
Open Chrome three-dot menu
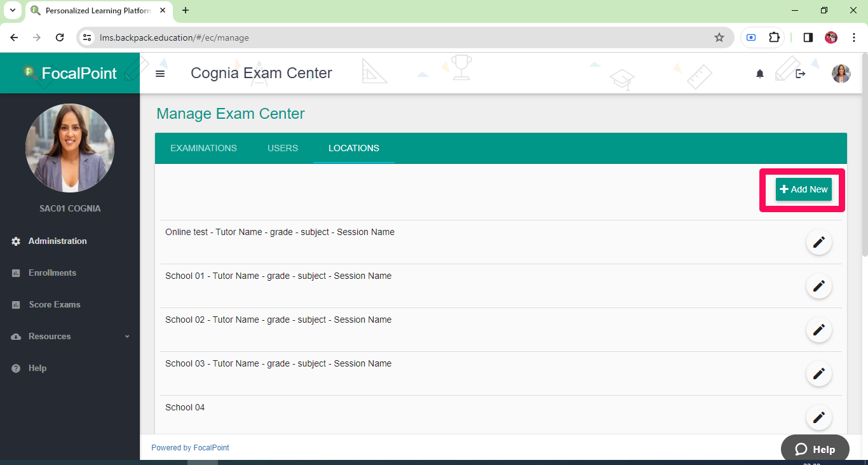coord(854,37)
